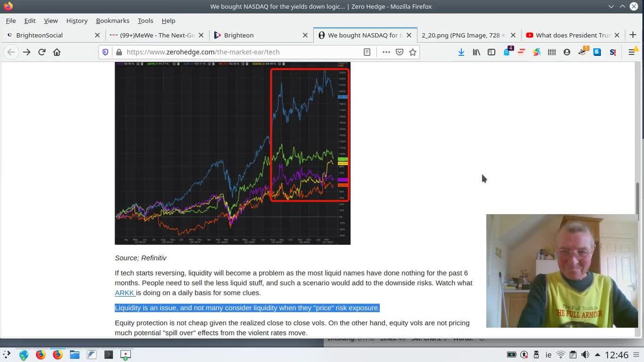Open the Firefox hamburger menu
The width and height of the screenshot is (644, 362).
pos(631,52)
